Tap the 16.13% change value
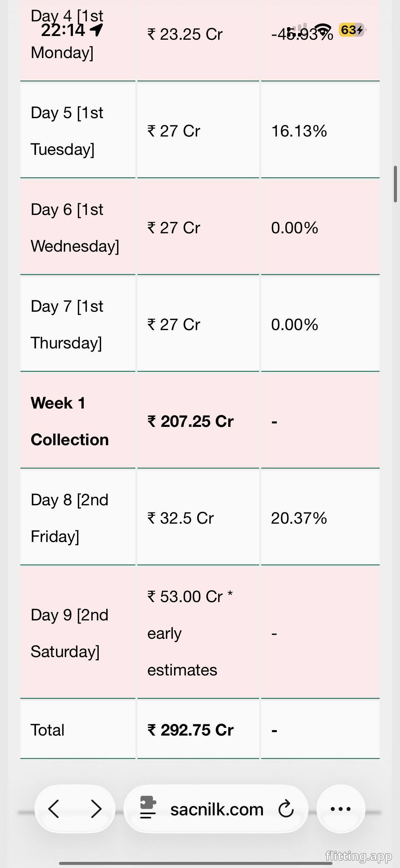The height and width of the screenshot is (868, 400). click(x=299, y=131)
